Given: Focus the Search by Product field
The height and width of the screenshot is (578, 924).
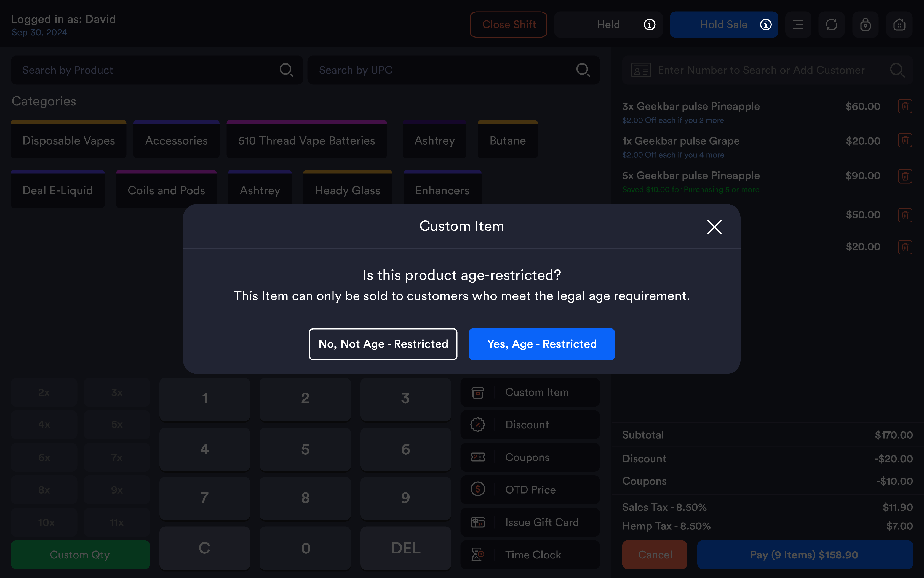Looking at the screenshot, I should coord(157,70).
